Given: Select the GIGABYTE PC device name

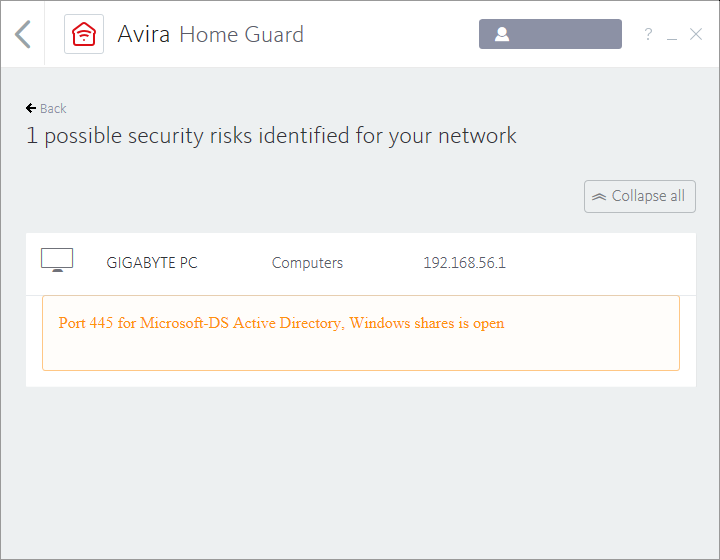Looking at the screenshot, I should pyautogui.click(x=152, y=263).
